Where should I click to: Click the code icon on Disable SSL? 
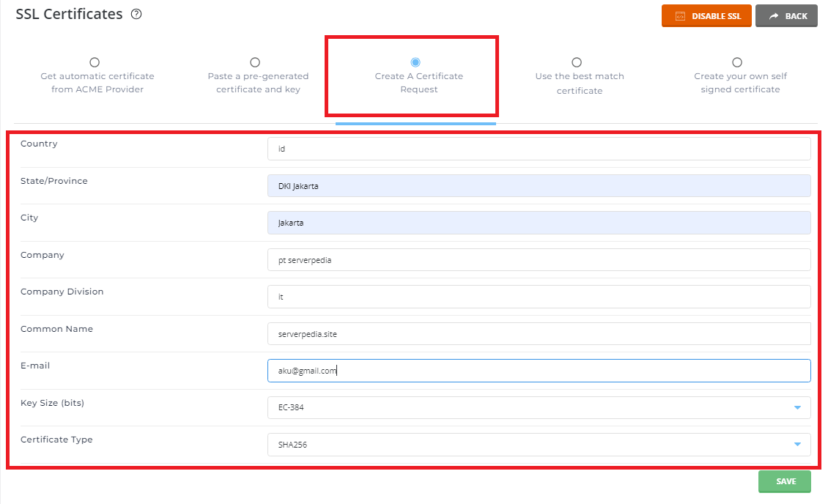click(x=680, y=16)
